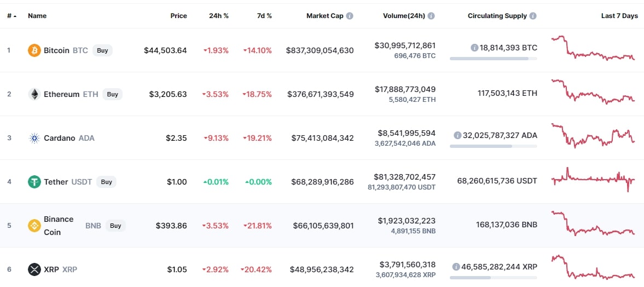This screenshot has width=644, height=287.
Task: Click the Circulating Supply header info icon
Action: tap(533, 16)
